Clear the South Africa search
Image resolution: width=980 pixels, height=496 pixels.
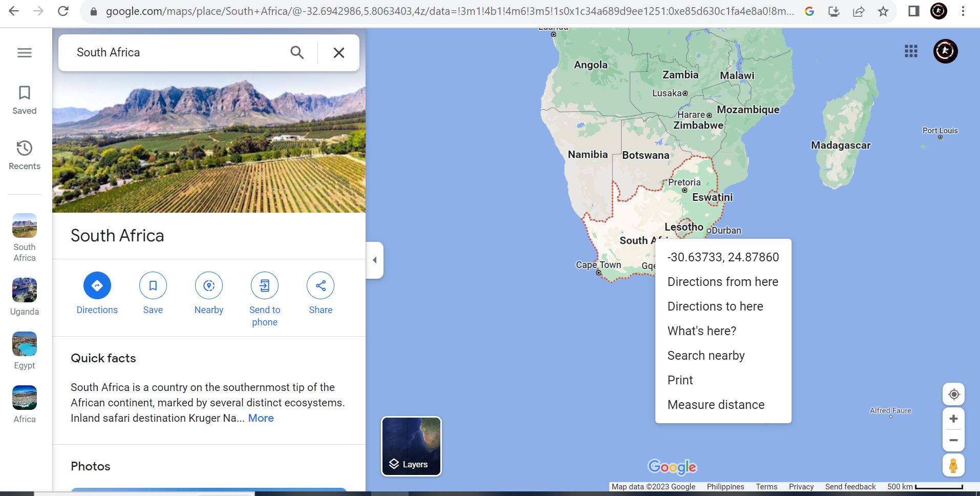339,52
